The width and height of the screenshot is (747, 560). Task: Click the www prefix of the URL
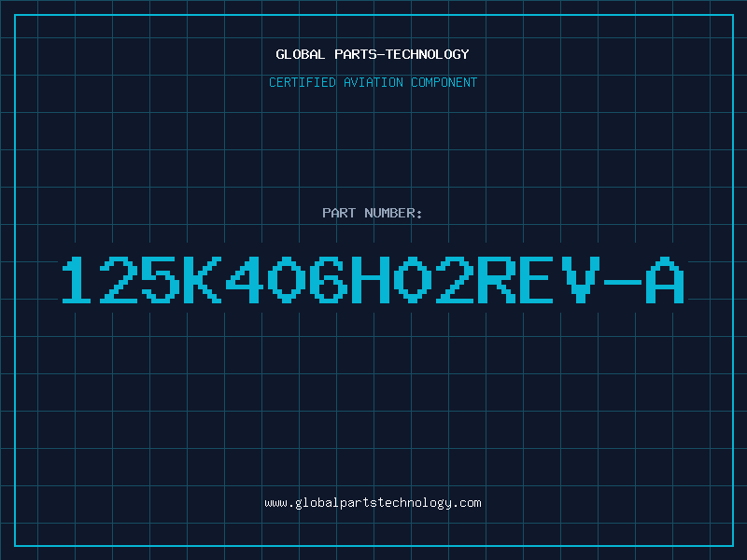pos(275,504)
